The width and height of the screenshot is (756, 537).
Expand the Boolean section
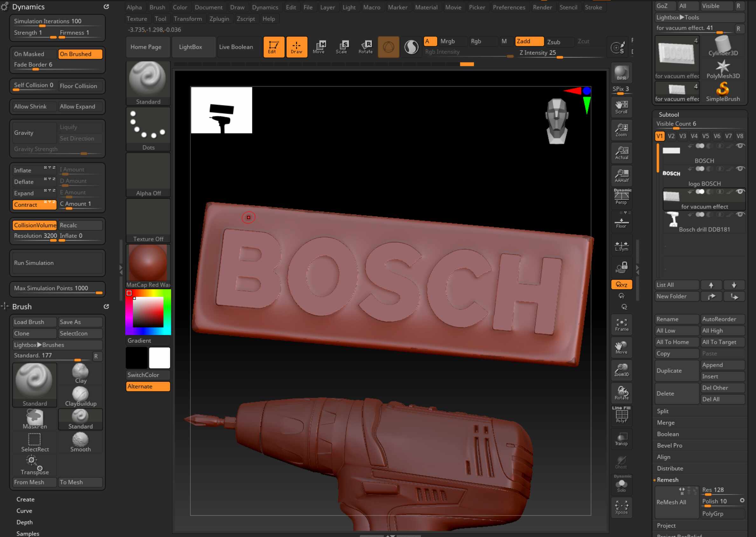coord(668,434)
